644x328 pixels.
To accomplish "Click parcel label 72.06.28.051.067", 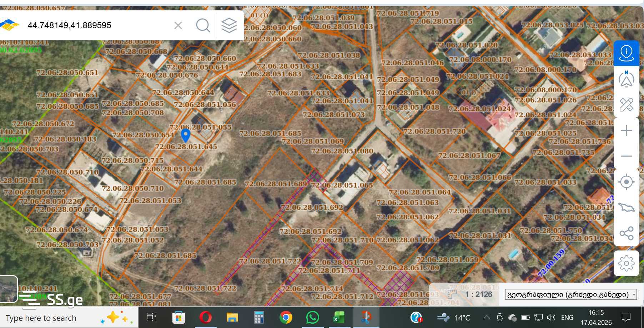I will click(x=469, y=155).
